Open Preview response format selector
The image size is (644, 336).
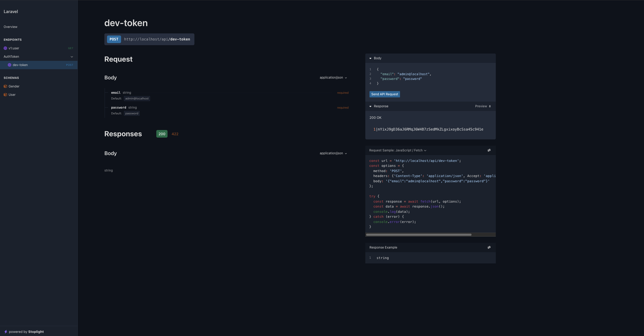click(483, 106)
